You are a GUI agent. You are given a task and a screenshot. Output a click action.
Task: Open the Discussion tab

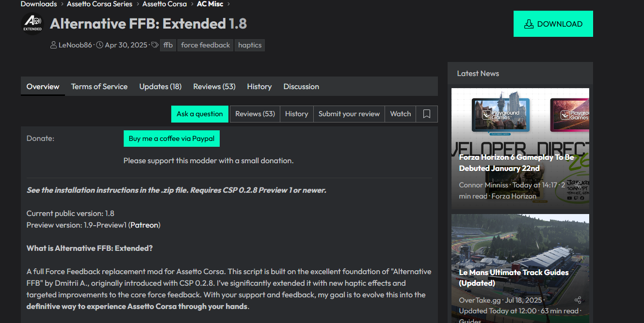[301, 87]
